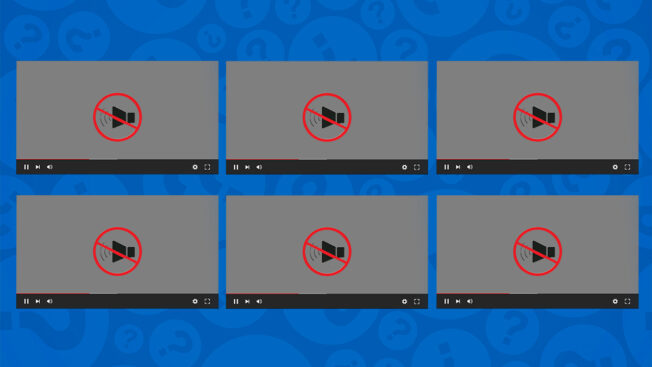Click the crossed-out speaker in bottom-left video

(117, 251)
